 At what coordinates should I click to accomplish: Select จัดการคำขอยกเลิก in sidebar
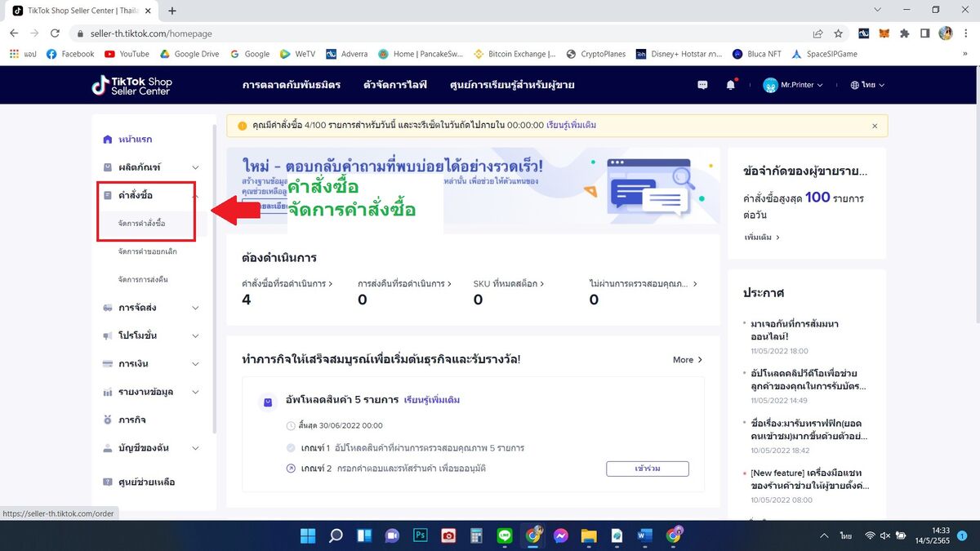(x=147, y=251)
